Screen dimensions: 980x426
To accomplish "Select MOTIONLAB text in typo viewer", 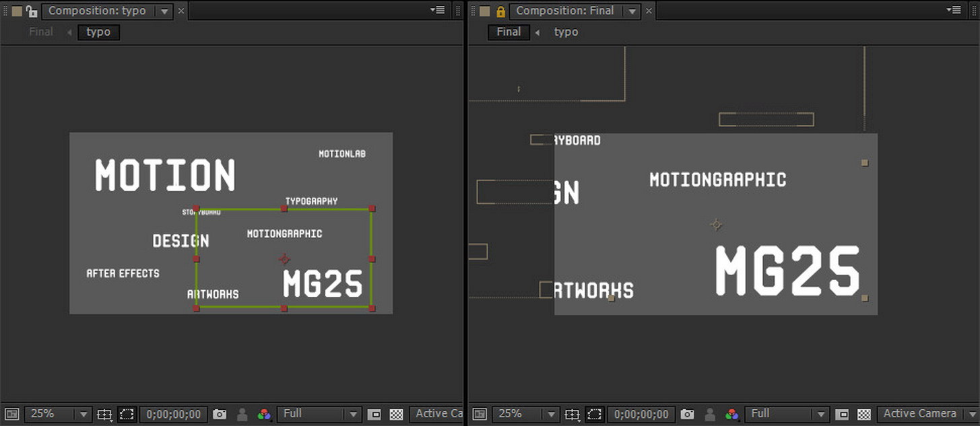I will pos(342,154).
